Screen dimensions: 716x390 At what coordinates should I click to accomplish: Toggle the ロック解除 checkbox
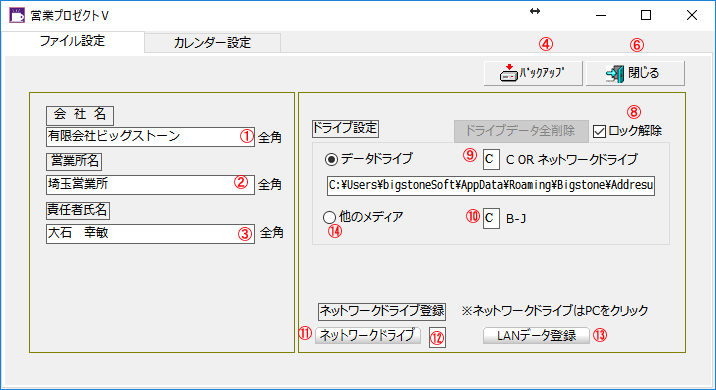point(599,132)
